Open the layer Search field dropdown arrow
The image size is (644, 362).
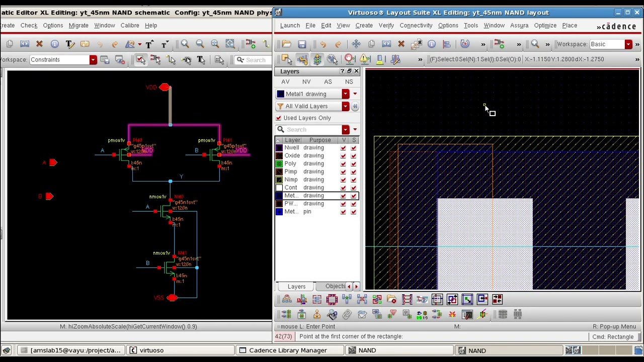click(345, 130)
